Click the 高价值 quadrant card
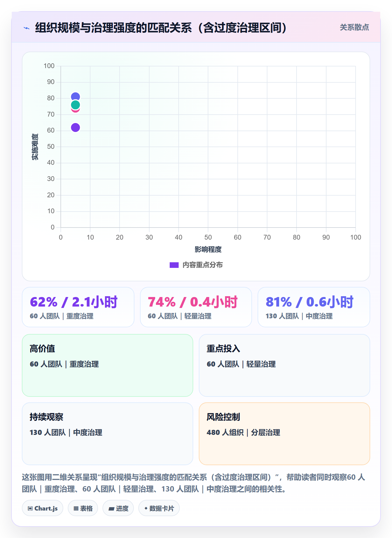The image size is (392, 538). (x=108, y=365)
